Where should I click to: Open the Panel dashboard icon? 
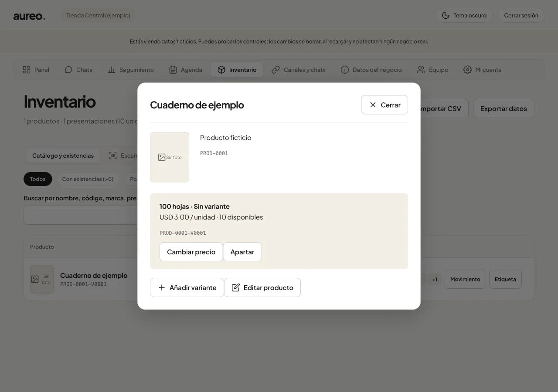(x=27, y=70)
